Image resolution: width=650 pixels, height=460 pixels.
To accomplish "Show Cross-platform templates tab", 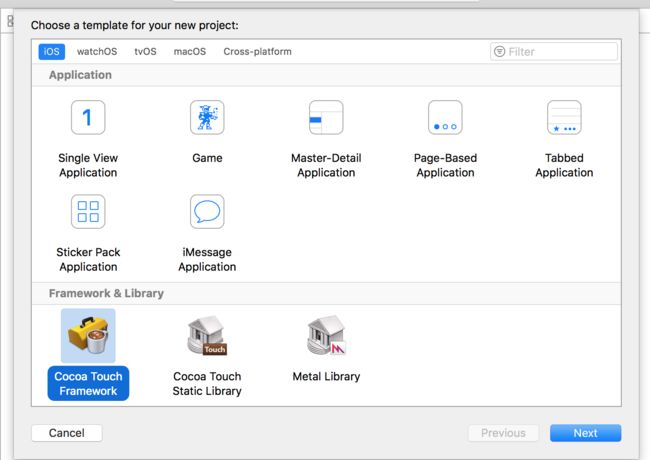I will [x=257, y=51].
